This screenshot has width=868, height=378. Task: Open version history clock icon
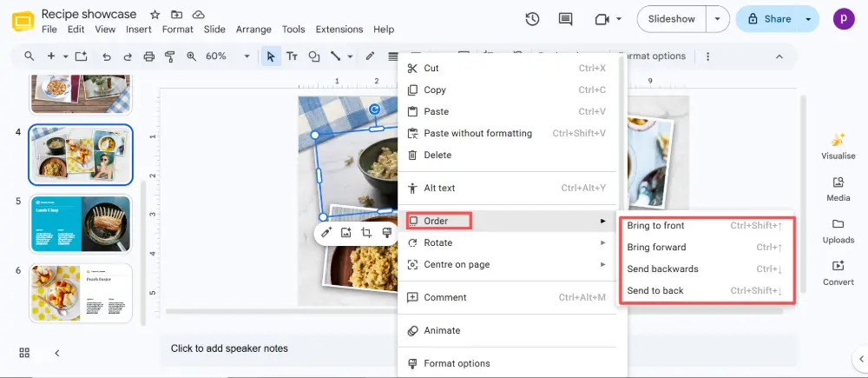[532, 19]
